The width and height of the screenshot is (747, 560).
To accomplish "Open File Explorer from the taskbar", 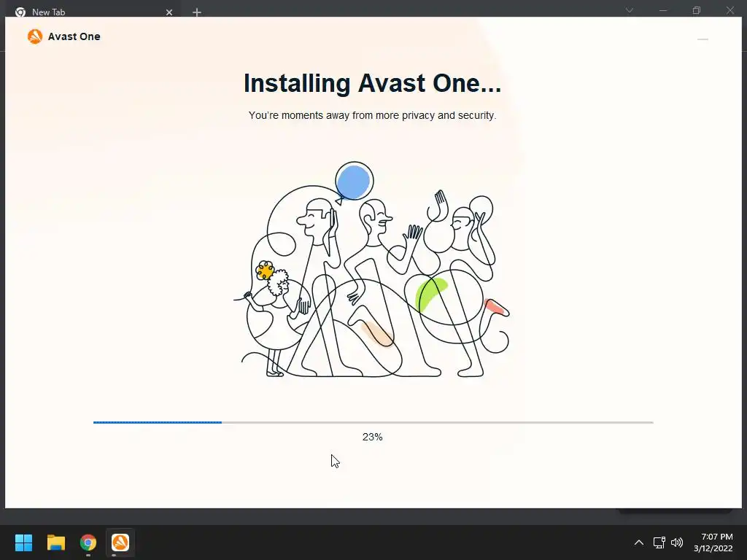I will (x=55, y=542).
